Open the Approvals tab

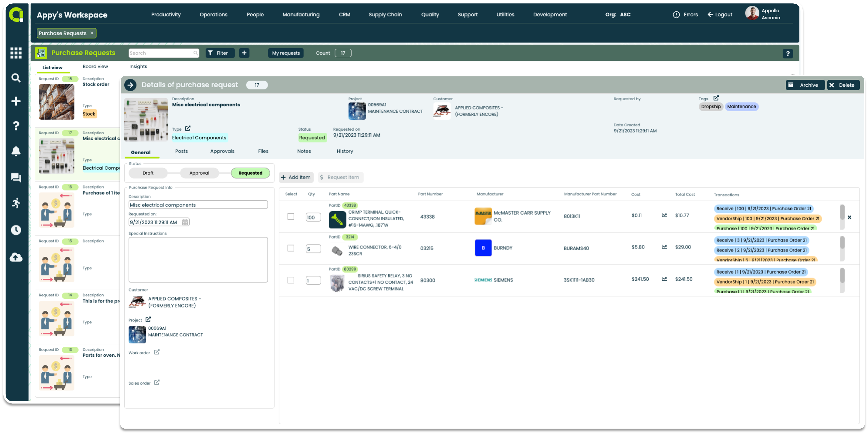tap(222, 151)
